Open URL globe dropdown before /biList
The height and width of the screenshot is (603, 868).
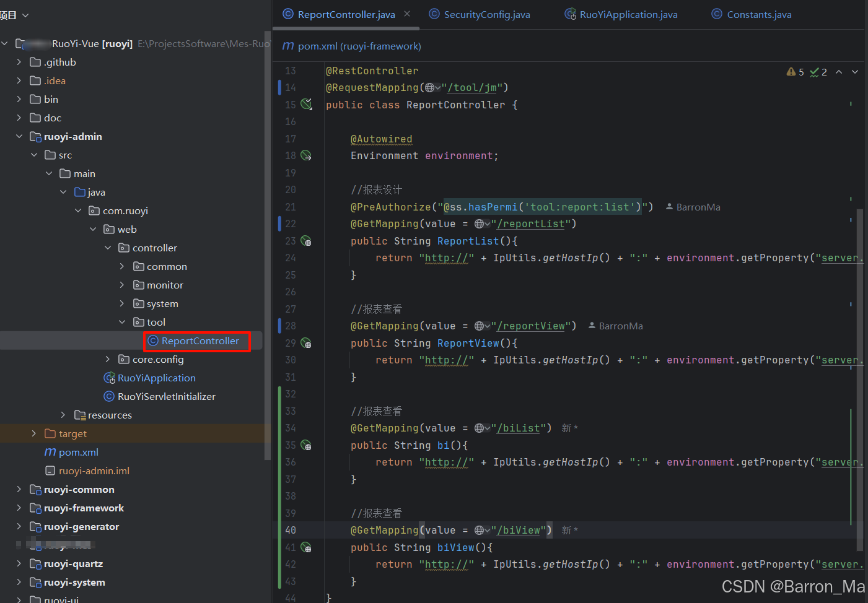[483, 428]
